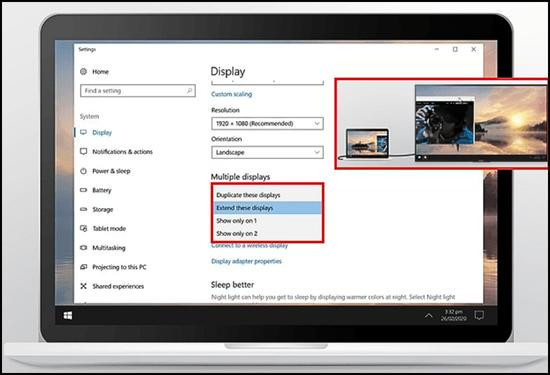Click the Notifications & actions icon
Screen dimensions: 550x375
coord(83,152)
